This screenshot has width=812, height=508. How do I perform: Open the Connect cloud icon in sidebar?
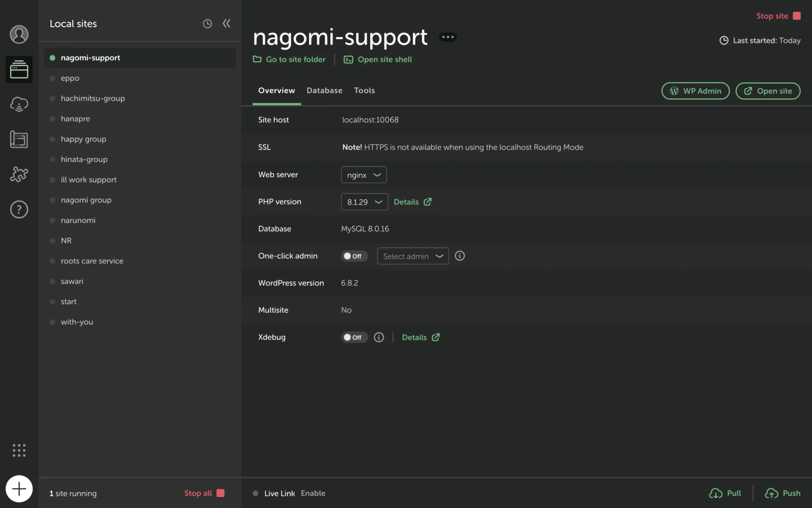point(19,104)
